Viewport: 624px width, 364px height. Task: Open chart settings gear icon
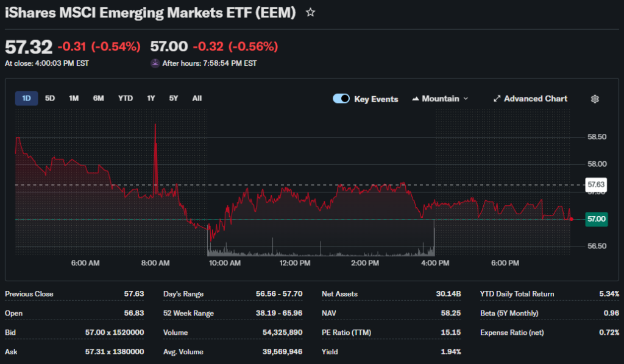(x=595, y=99)
